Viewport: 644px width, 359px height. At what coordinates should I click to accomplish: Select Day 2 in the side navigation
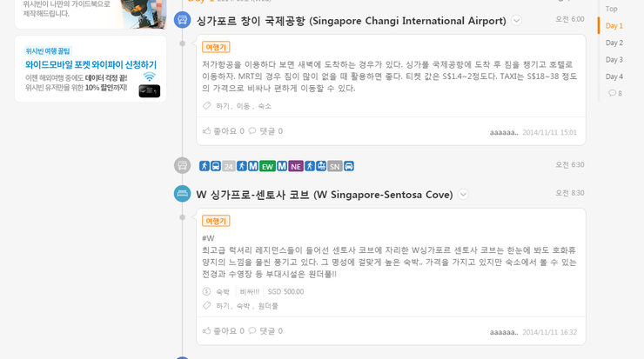(x=614, y=43)
